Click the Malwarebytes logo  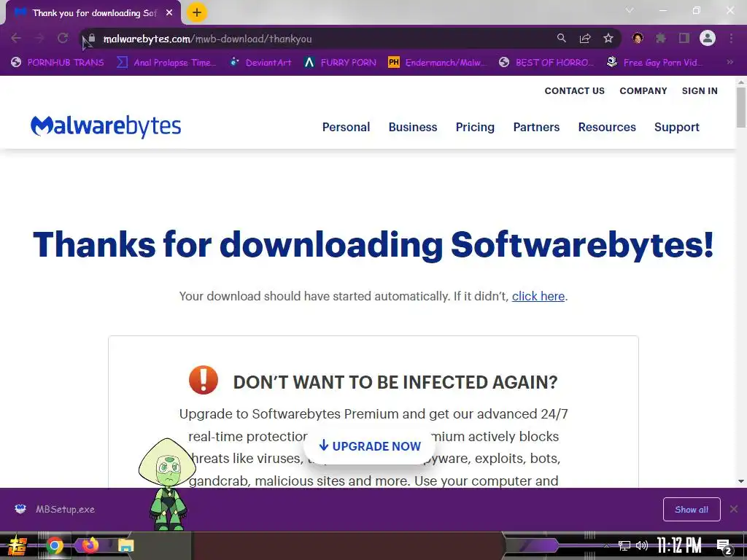point(106,127)
